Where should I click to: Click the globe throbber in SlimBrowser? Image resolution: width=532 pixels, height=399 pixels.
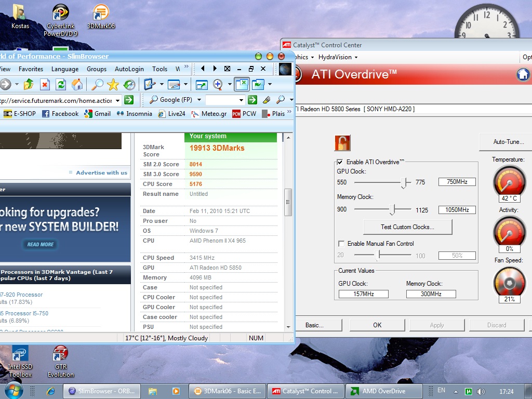285,69
